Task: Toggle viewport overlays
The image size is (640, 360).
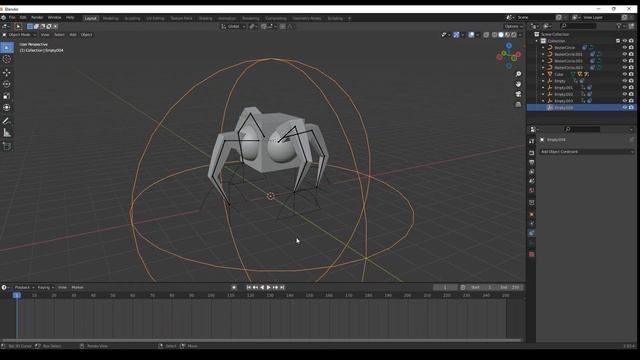Action: [471, 35]
